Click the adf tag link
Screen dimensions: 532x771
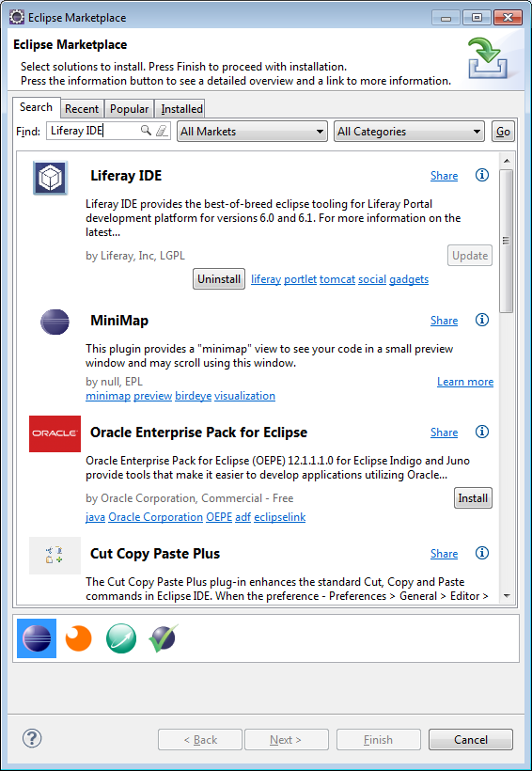pos(243,517)
